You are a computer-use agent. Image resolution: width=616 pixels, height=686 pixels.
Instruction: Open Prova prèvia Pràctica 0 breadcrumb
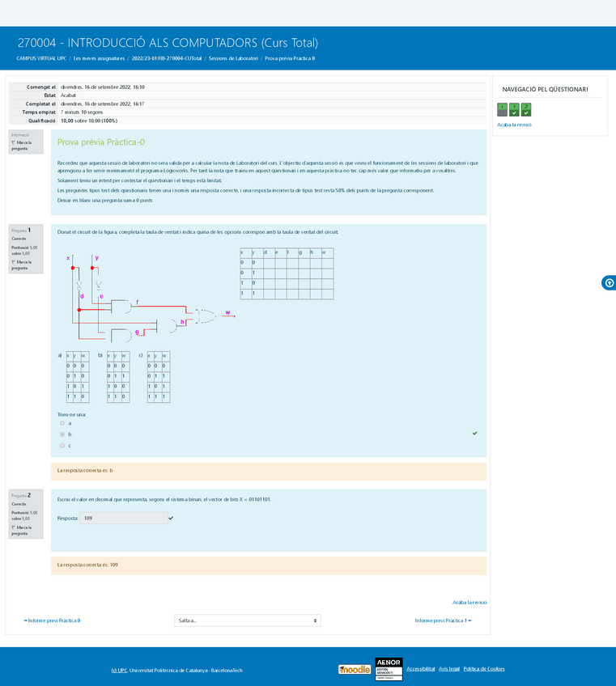tap(290, 58)
